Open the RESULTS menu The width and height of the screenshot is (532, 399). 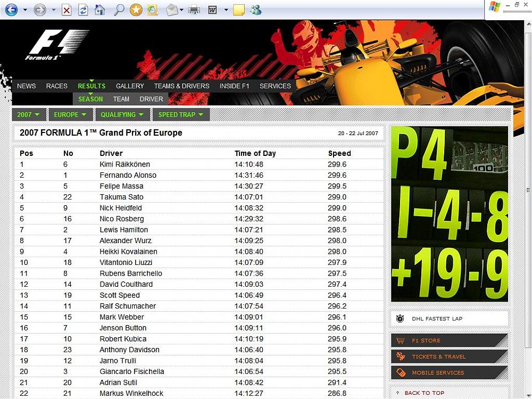(92, 86)
